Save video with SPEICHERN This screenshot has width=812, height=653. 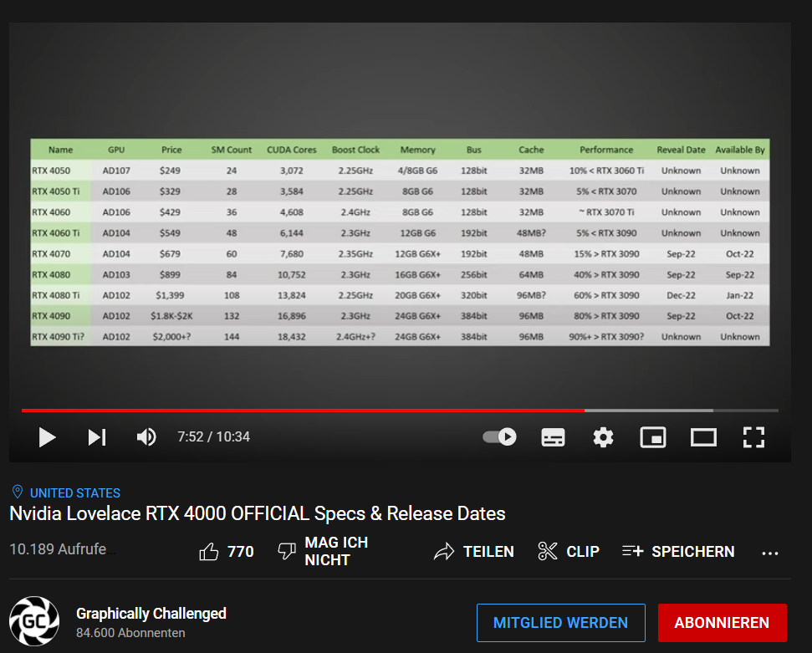point(678,552)
